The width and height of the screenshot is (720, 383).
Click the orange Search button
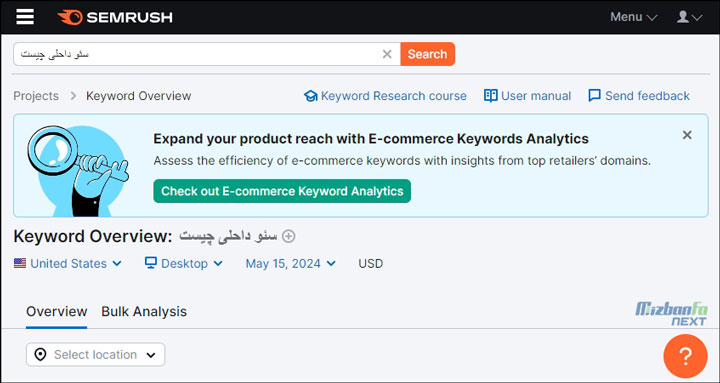coord(428,54)
